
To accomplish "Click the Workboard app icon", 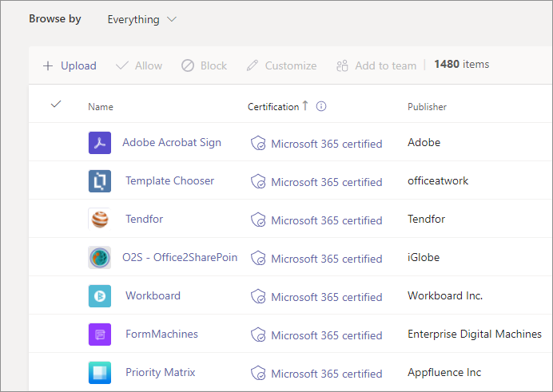I will point(100,296).
